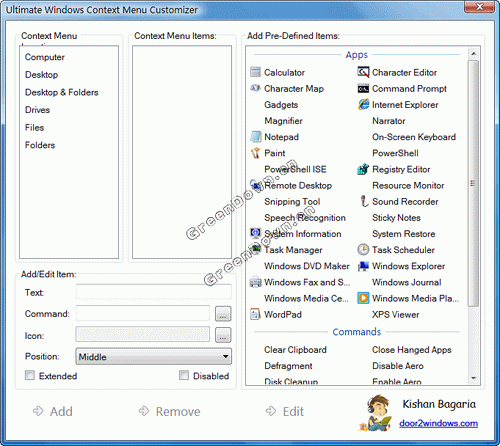
Task: Click the Windows Explorer icon
Action: [x=363, y=266]
